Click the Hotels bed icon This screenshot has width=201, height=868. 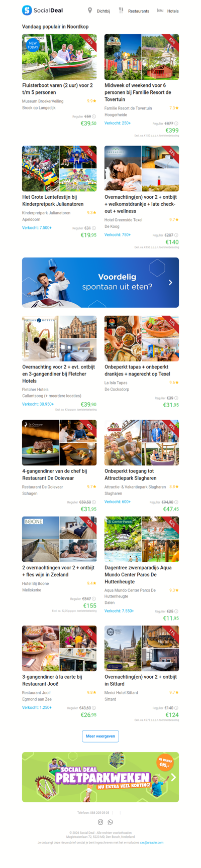pos(160,10)
